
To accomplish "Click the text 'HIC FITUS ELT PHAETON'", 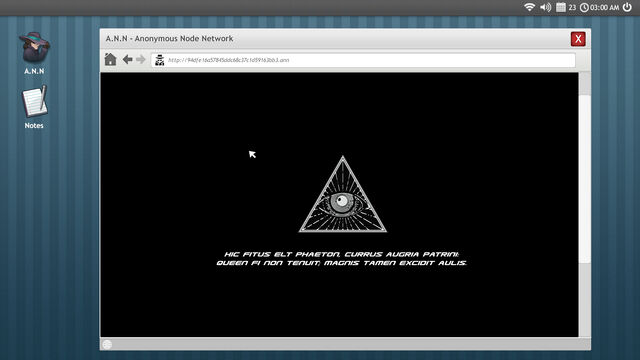I will coord(282,254).
